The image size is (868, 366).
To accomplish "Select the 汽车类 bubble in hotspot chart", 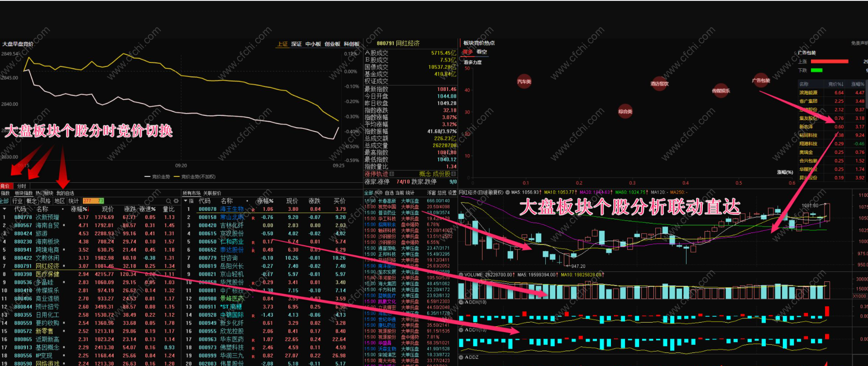I will tap(524, 81).
